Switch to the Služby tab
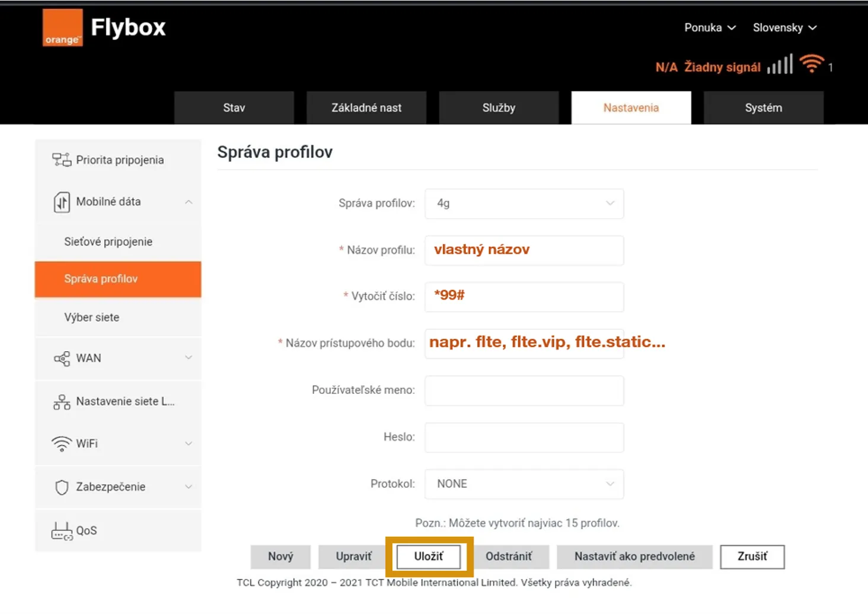Viewport: 868px width, 614px height. pyautogui.click(x=499, y=107)
